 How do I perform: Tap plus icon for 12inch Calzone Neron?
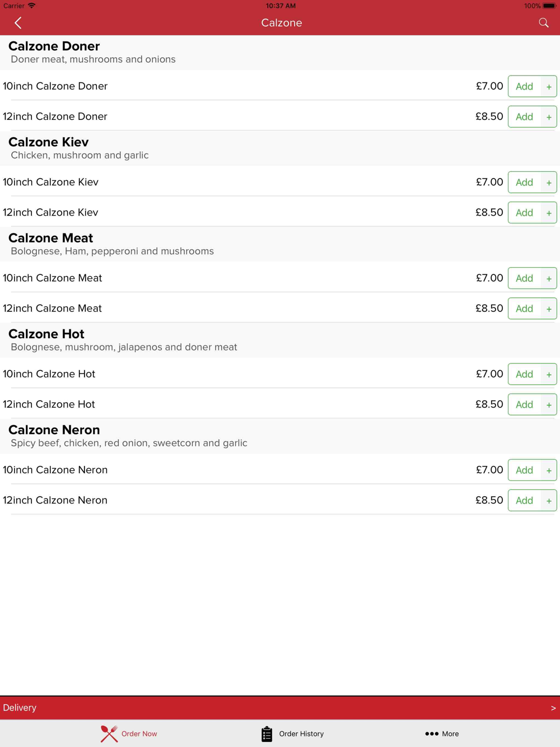coord(549,501)
